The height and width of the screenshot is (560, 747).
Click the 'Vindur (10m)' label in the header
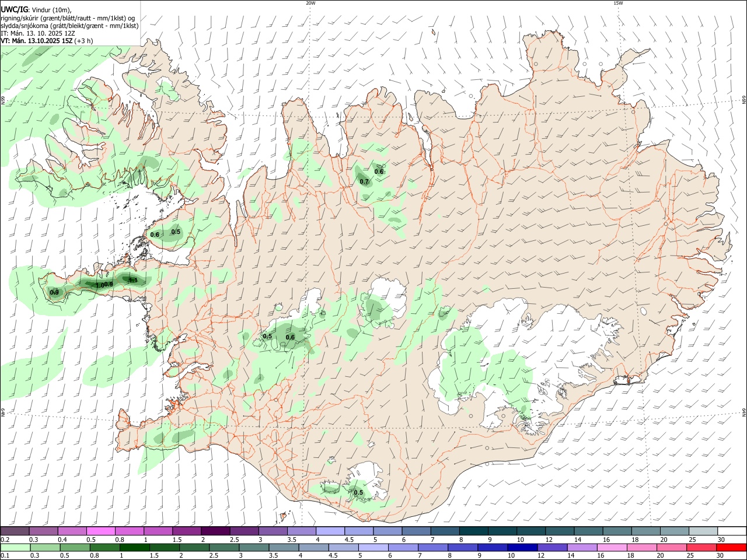coord(51,10)
